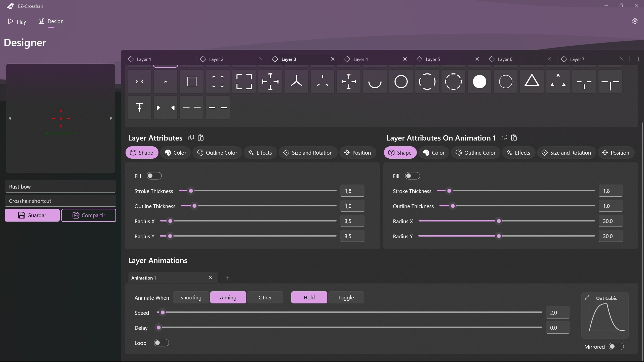Open the Design view
The height and width of the screenshot is (362, 644).
pyautogui.click(x=51, y=21)
